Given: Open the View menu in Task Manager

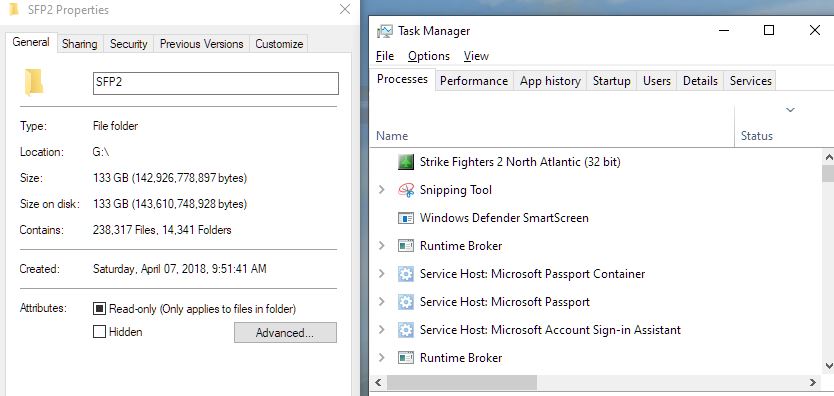Looking at the screenshot, I should tap(476, 56).
